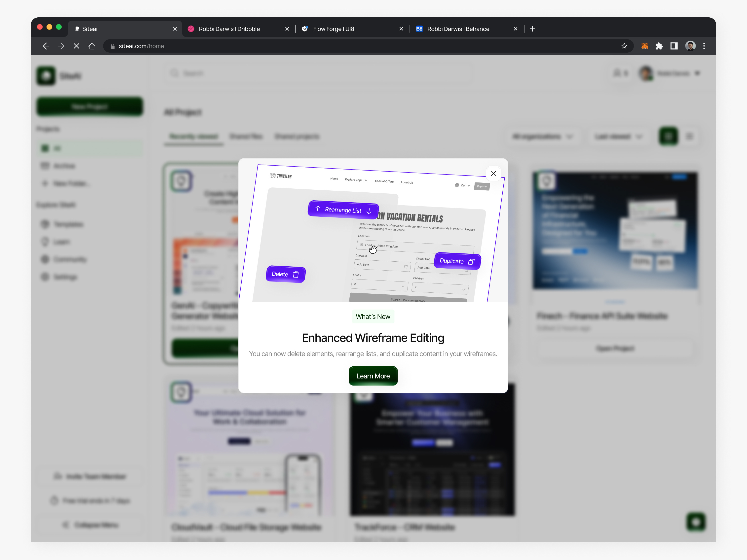This screenshot has height=560, width=747.
Task: Switch to Robbi Darwis Behance tab
Action: pyautogui.click(x=458, y=29)
